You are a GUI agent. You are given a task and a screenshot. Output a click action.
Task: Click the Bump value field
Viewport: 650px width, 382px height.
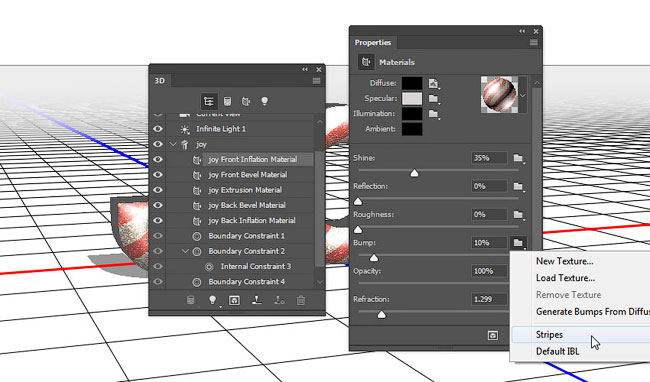point(489,243)
